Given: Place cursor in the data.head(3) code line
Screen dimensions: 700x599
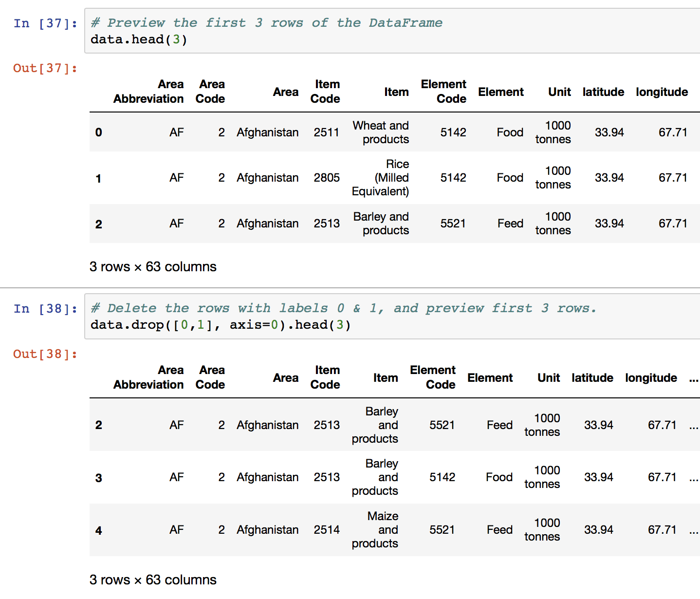Looking at the screenshot, I should 138,39.
